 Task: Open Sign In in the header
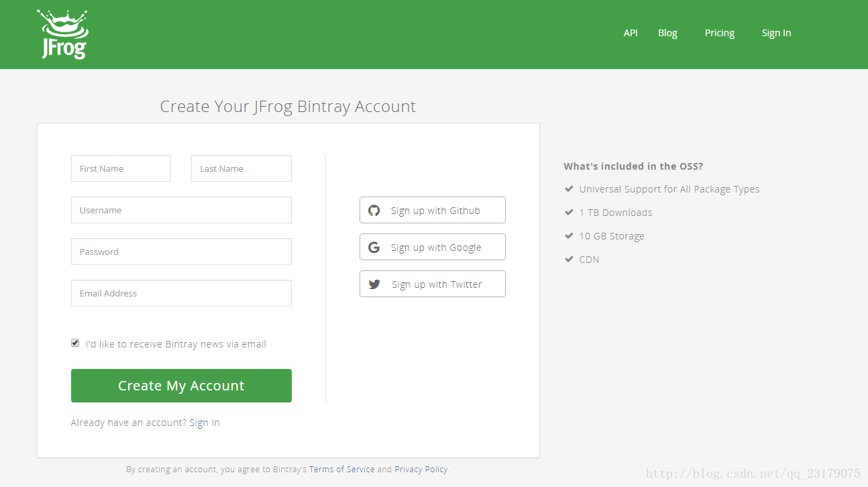pyautogui.click(x=776, y=33)
